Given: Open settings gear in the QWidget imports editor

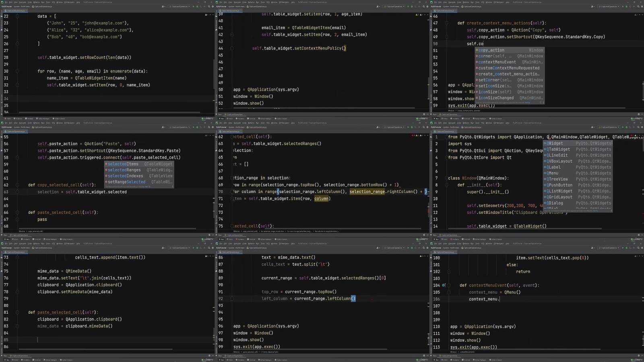Looking at the screenshot, I should click(642, 127).
